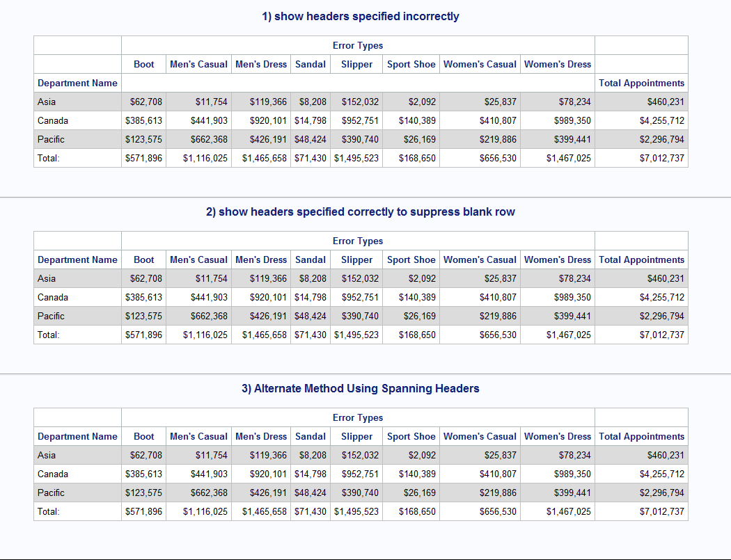Select the Error Types header in the first table
The image size is (731, 560).
tap(358, 45)
